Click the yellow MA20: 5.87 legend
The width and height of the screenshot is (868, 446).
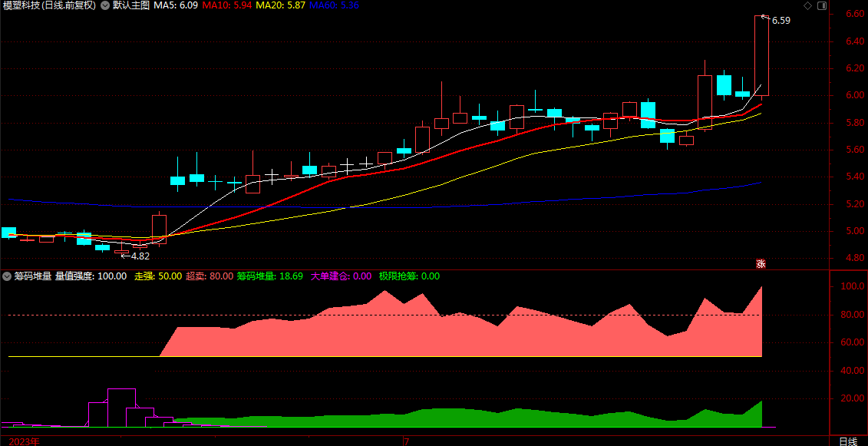[x=280, y=5]
